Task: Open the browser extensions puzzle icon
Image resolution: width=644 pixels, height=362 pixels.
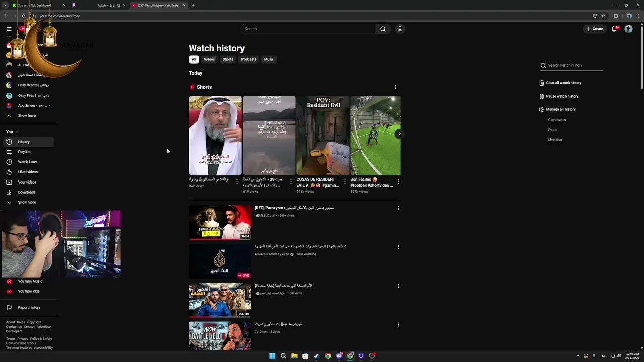Action: pyautogui.click(x=616, y=16)
